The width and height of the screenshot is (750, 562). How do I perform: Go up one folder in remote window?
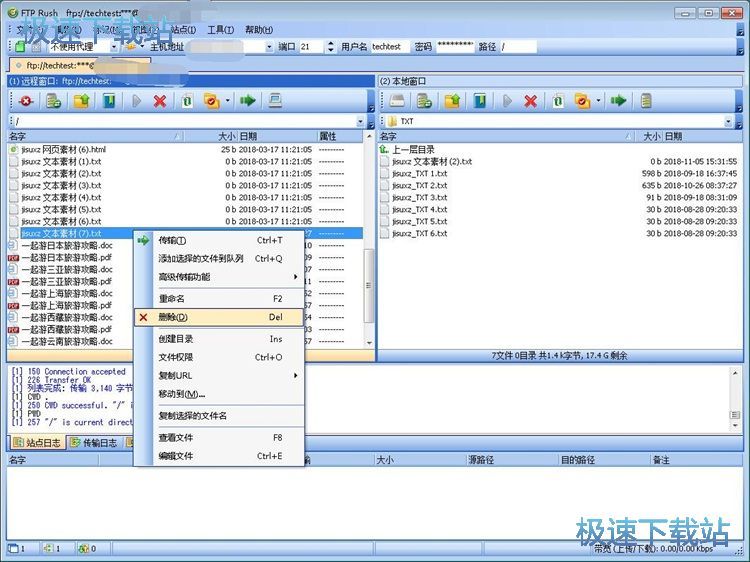81,101
